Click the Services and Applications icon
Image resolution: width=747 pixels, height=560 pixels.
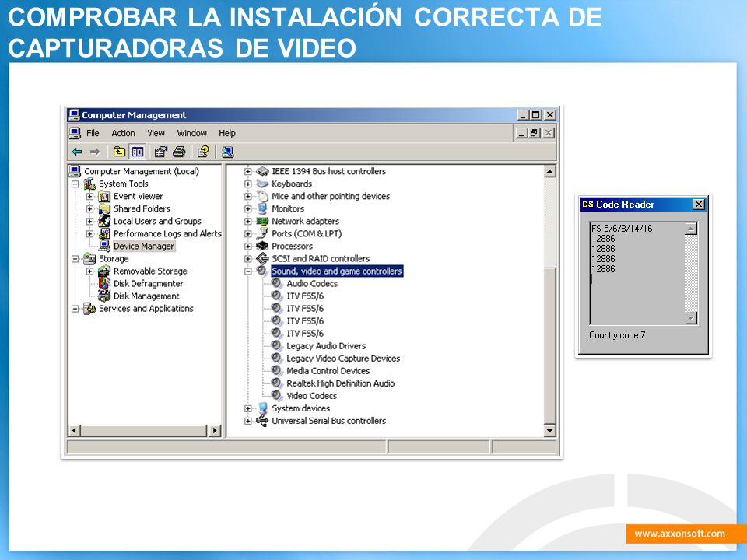(x=89, y=309)
